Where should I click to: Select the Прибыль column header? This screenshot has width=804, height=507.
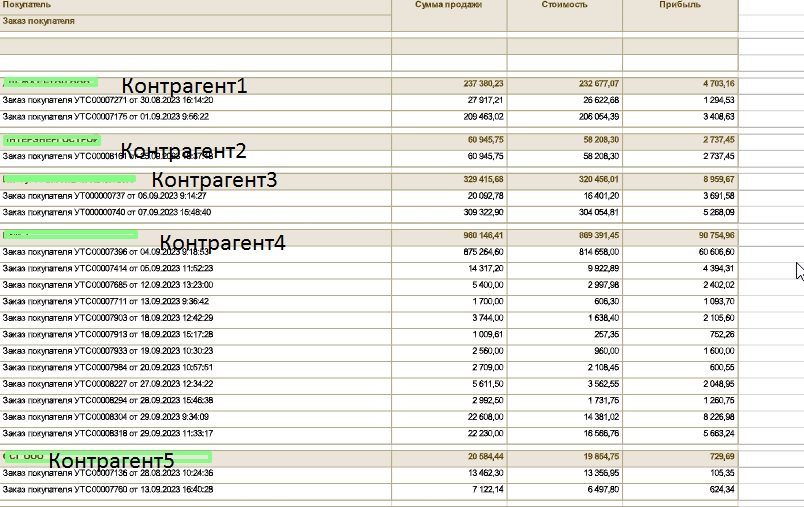point(680,5)
